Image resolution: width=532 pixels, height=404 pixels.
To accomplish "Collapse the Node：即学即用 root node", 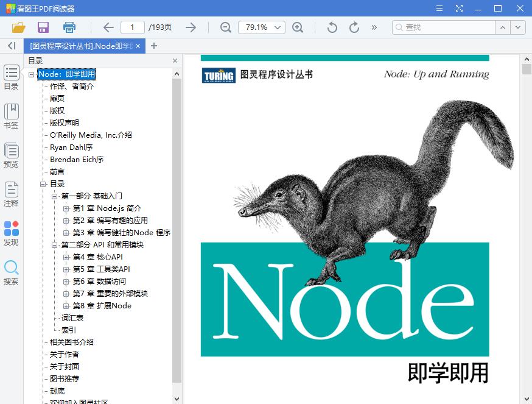I will point(31,74).
